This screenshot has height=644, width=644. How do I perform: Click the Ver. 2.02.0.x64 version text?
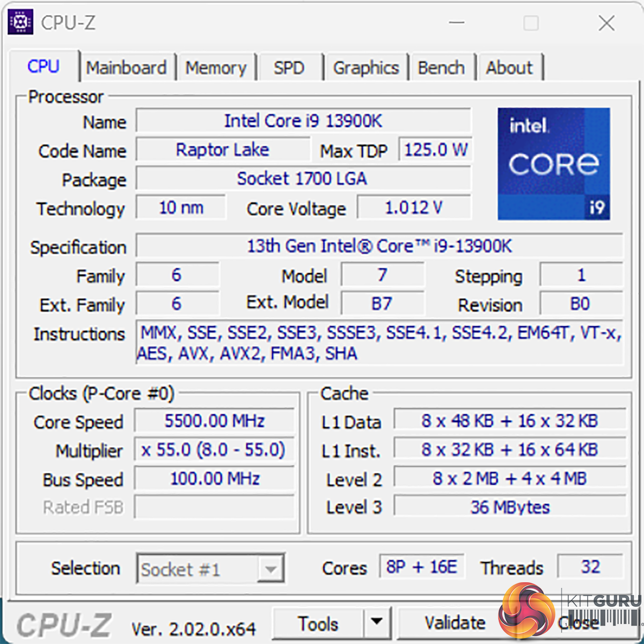pos(194,629)
